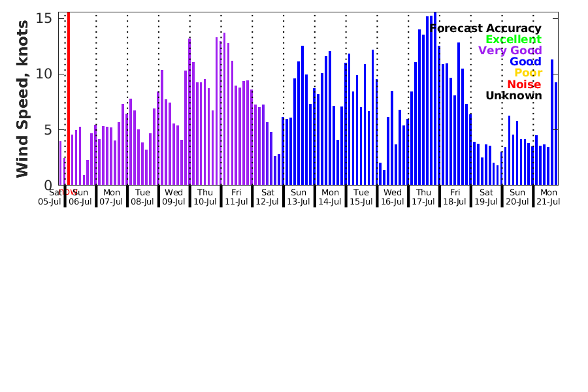
Task: Click the 'Sun 06-Jul' date label
Action: 80,197
